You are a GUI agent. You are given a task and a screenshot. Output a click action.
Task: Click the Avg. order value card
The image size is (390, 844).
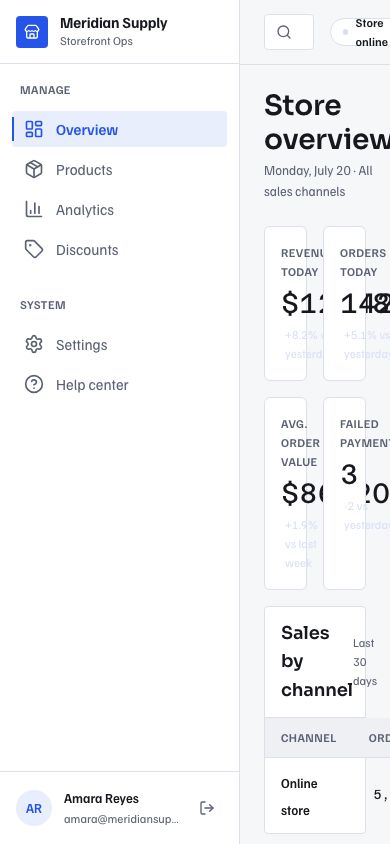[x=286, y=494]
